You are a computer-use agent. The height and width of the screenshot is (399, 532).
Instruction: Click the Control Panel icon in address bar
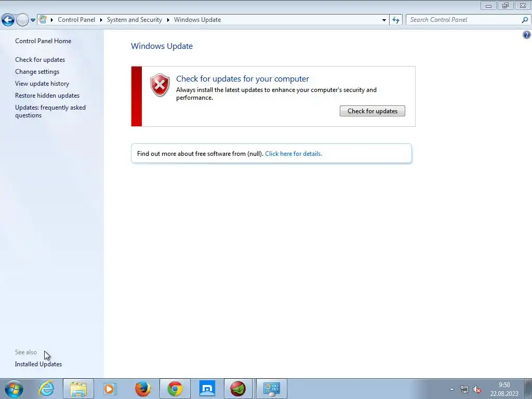(43, 19)
